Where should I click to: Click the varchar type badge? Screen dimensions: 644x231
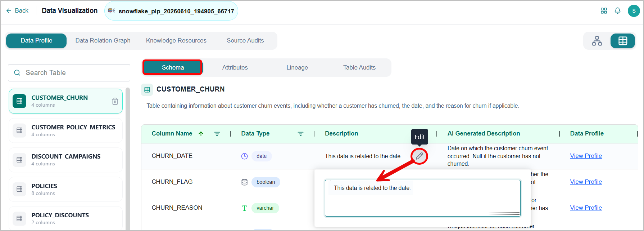coord(265,208)
